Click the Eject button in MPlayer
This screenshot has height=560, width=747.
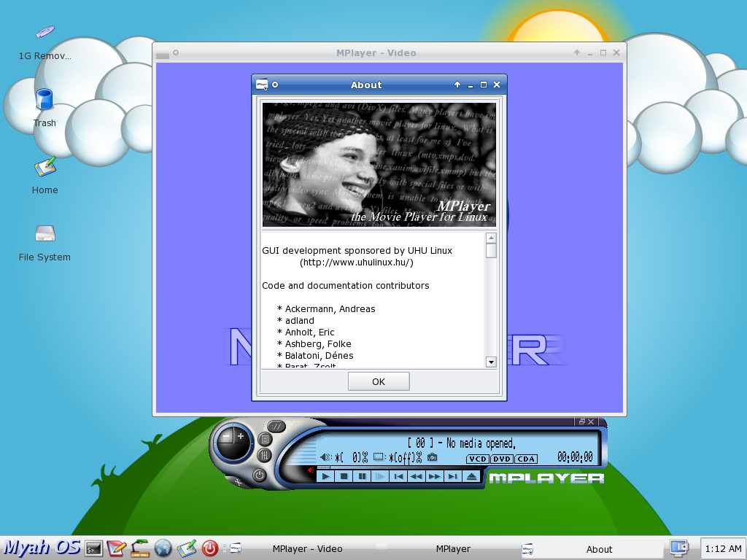coord(472,476)
